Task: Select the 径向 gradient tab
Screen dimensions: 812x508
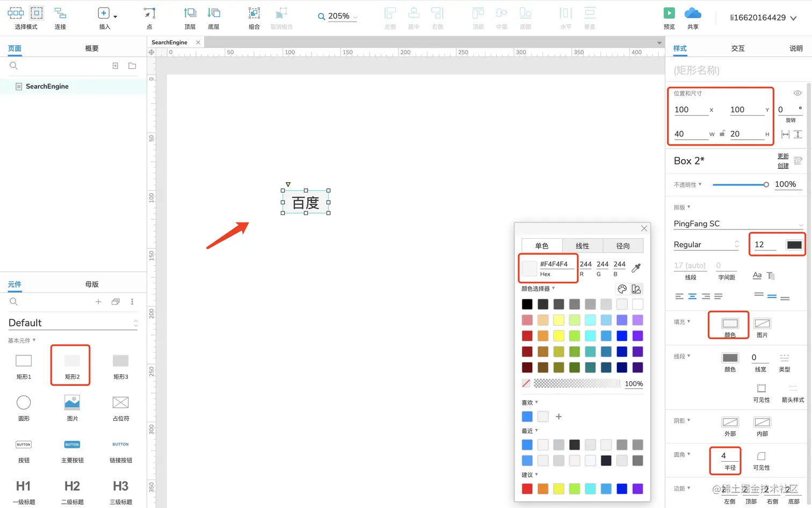Action: [x=623, y=246]
